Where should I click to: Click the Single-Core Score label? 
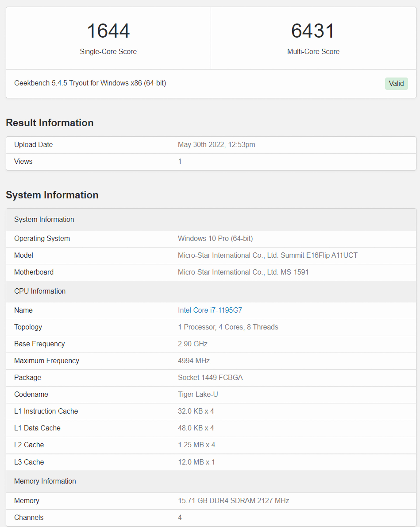108,52
